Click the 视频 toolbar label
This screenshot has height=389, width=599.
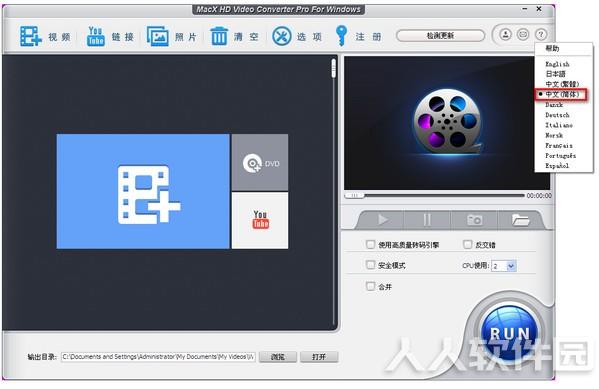(x=59, y=37)
